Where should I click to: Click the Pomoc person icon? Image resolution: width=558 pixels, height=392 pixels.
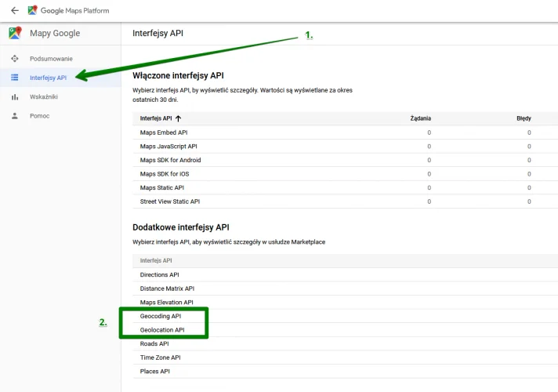[x=15, y=116]
